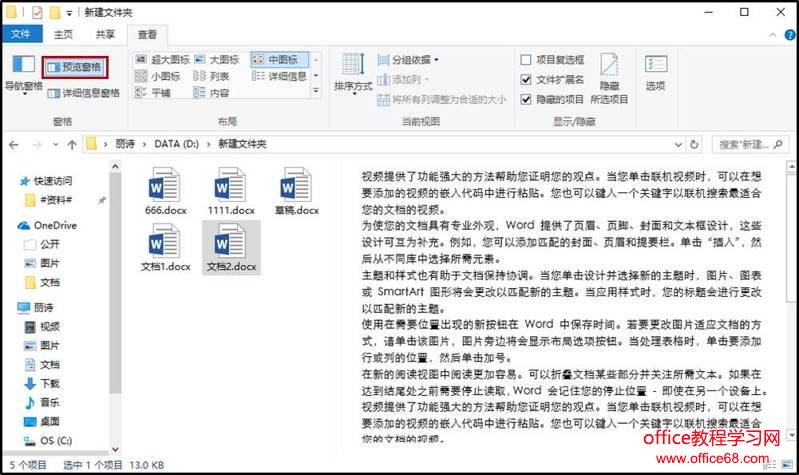Select the file 文档1.docx

coord(165,248)
